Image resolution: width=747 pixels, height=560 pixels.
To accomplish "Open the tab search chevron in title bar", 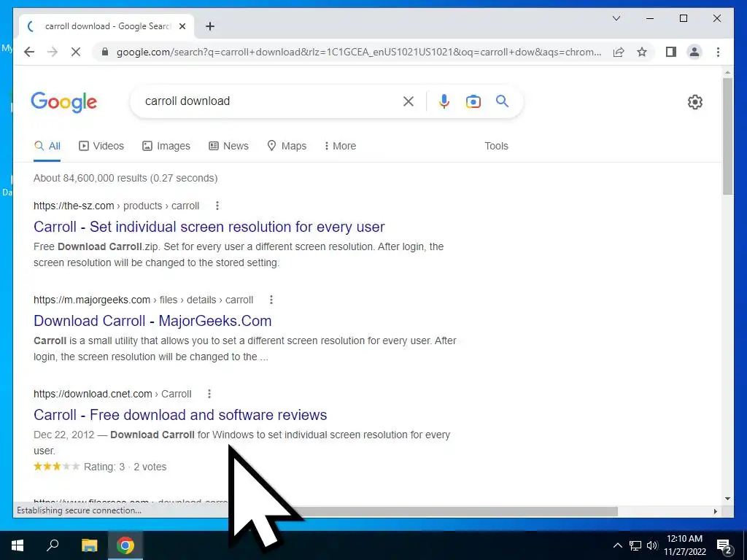I will tap(616, 18).
